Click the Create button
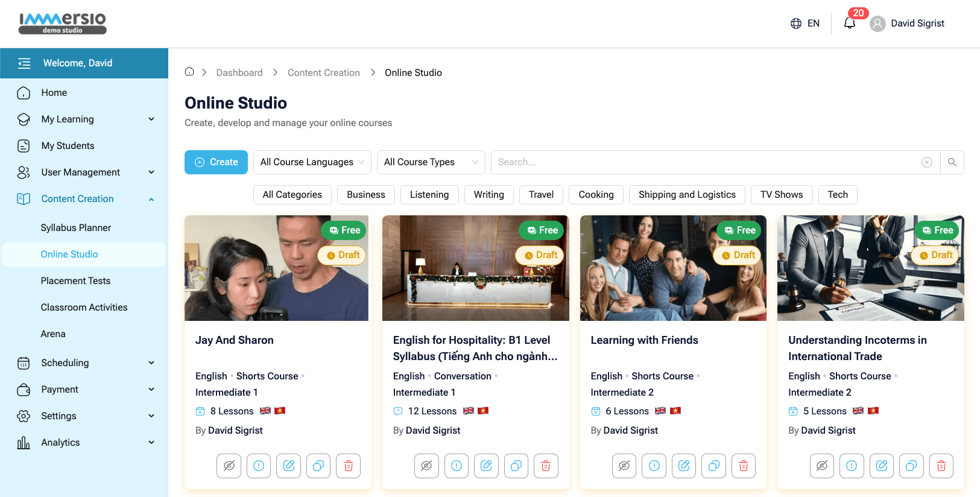This screenshot has height=497, width=980. coord(216,162)
